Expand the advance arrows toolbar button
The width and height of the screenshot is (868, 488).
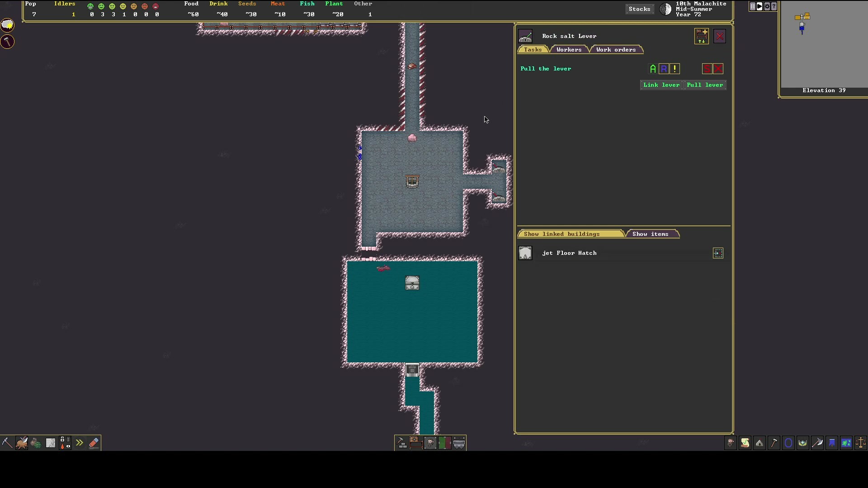tap(79, 443)
